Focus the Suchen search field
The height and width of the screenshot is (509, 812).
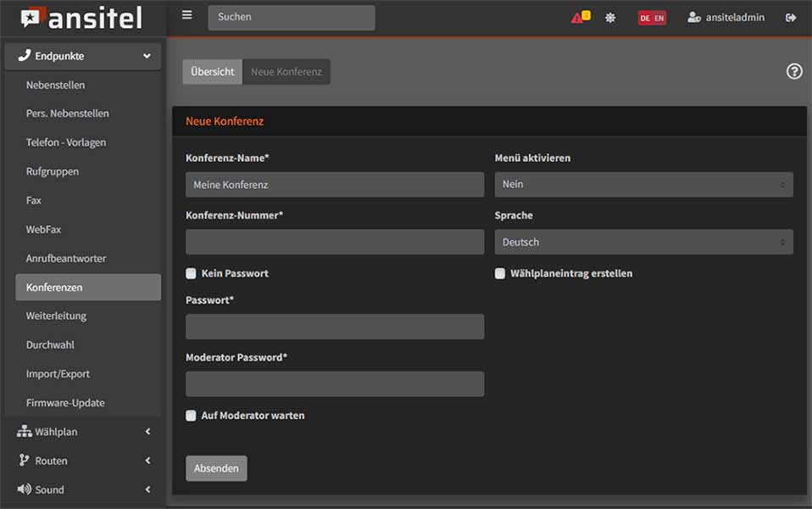pos(292,17)
